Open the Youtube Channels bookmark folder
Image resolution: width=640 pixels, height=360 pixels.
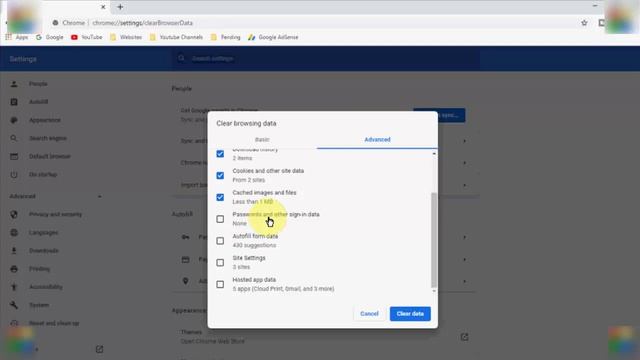coord(176,37)
